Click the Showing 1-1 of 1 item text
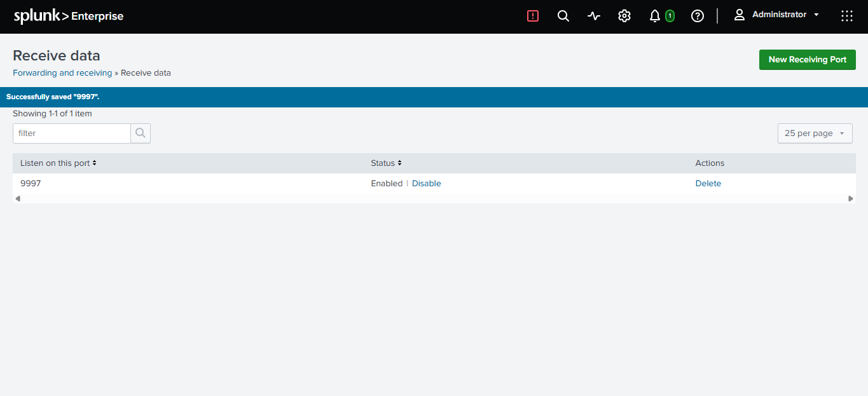This screenshot has height=396, width=868. [x=52, y=114]
